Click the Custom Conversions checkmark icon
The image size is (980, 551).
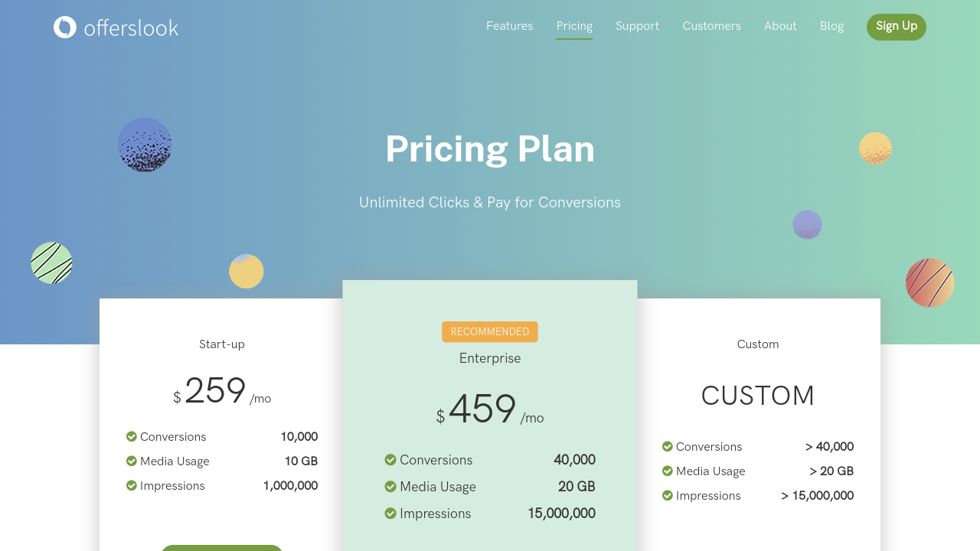pyautogui.click(x=668, y=447)
